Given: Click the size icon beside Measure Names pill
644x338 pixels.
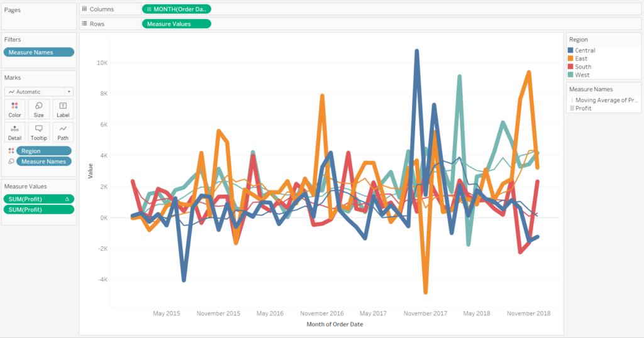Looking at the screenshot, I should pos(11,161).
